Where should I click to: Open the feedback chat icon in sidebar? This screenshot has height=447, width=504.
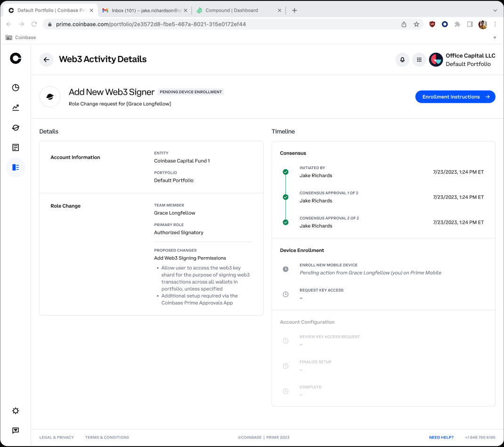click(x=16, y=431)
